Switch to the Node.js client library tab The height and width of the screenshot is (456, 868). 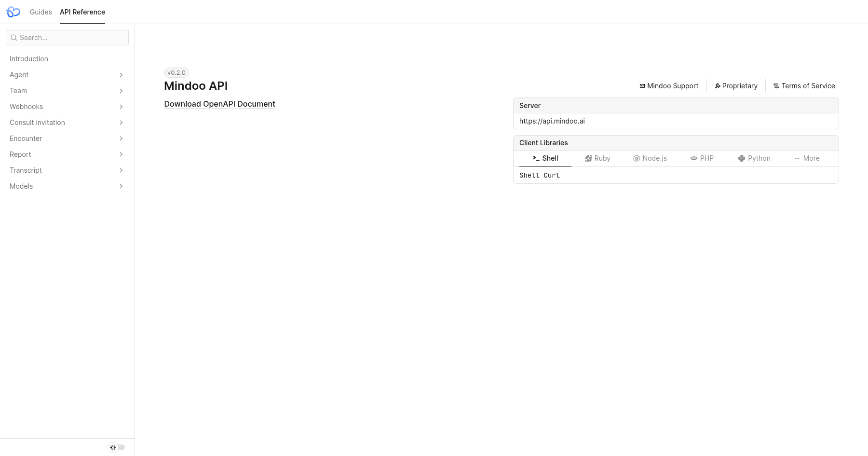click(x=650, y=158)
